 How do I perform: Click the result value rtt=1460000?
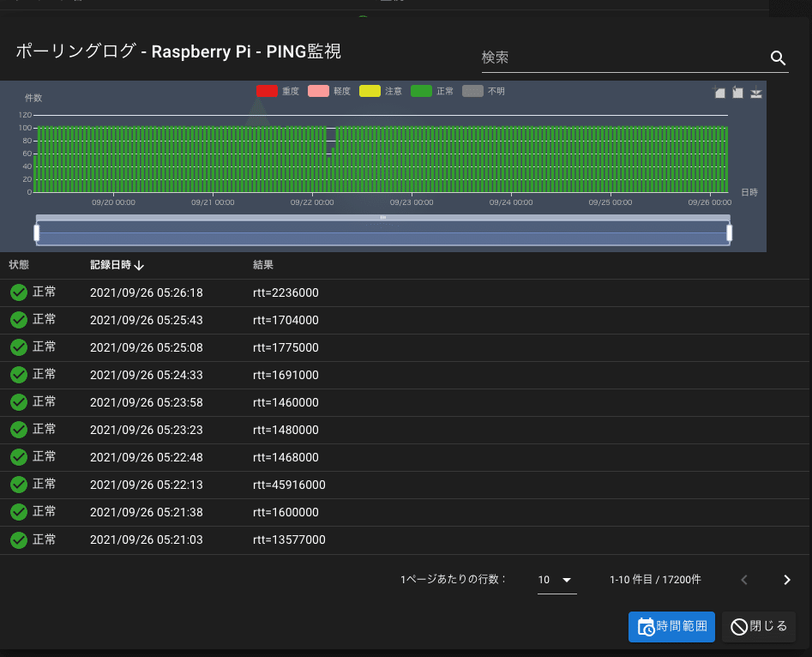coord(286,402)
